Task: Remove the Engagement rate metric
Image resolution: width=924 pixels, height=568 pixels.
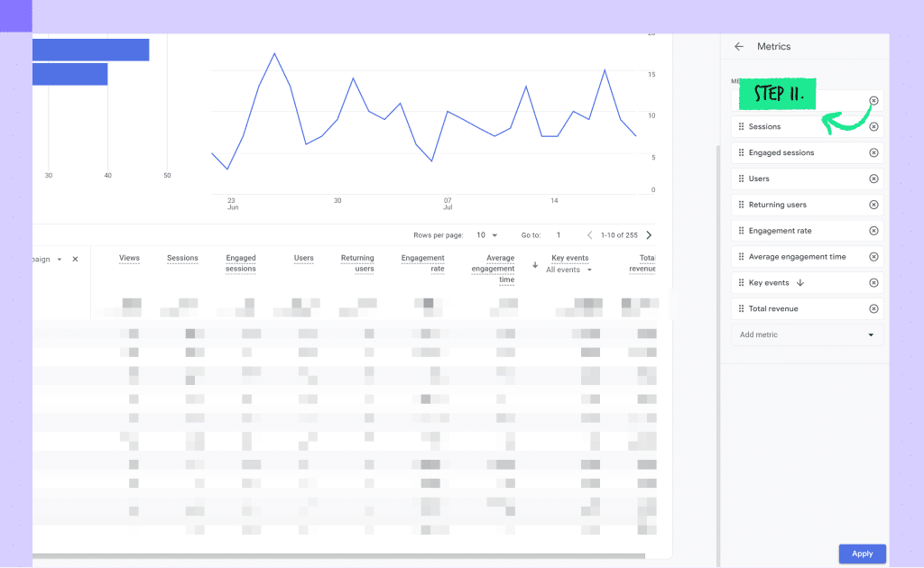Action: pyautogui.click(x=873, y=231)
